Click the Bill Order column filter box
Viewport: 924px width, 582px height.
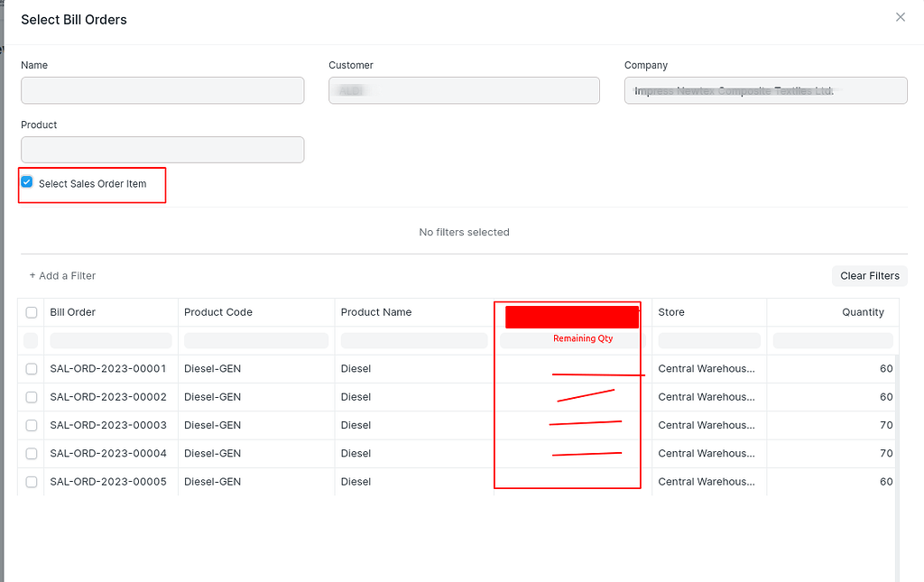110,340
